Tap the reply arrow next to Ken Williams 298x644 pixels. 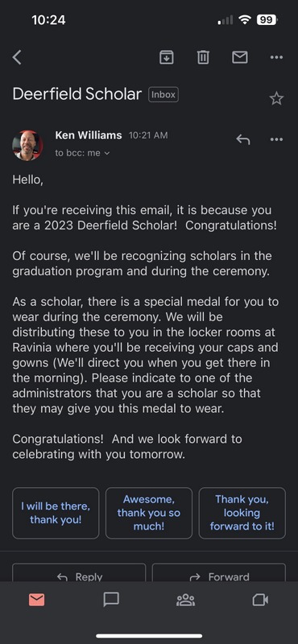coord(243,139)
